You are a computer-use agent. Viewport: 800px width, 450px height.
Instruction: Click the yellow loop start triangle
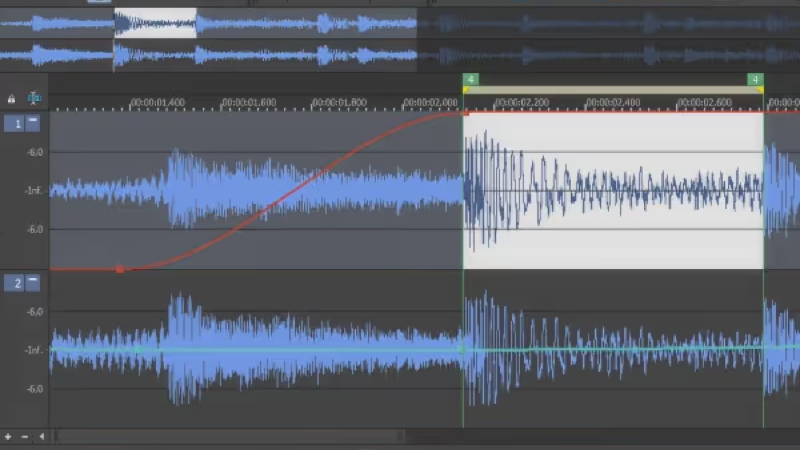click(x=466, y=90)
